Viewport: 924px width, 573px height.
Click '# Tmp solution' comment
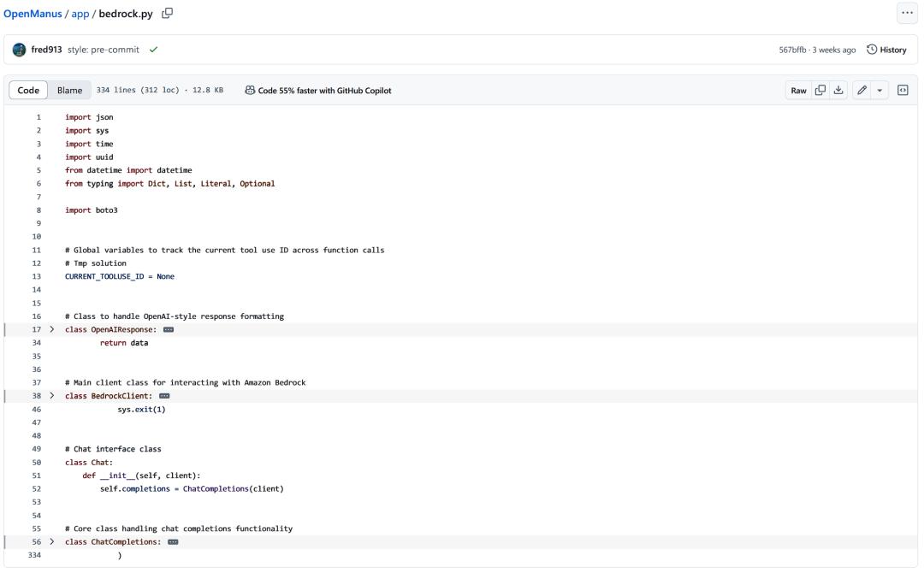point(96,263)
